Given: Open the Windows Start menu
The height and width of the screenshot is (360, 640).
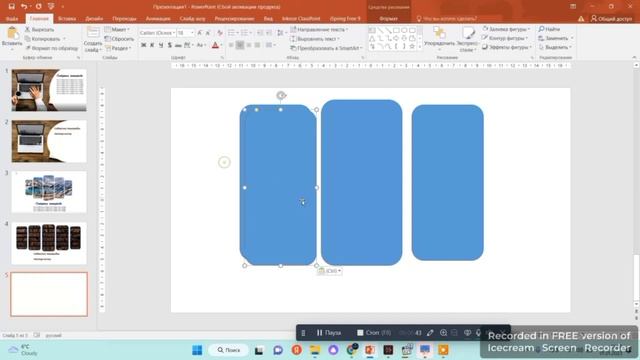Looking at the screenshot, I should pos(197,350).
